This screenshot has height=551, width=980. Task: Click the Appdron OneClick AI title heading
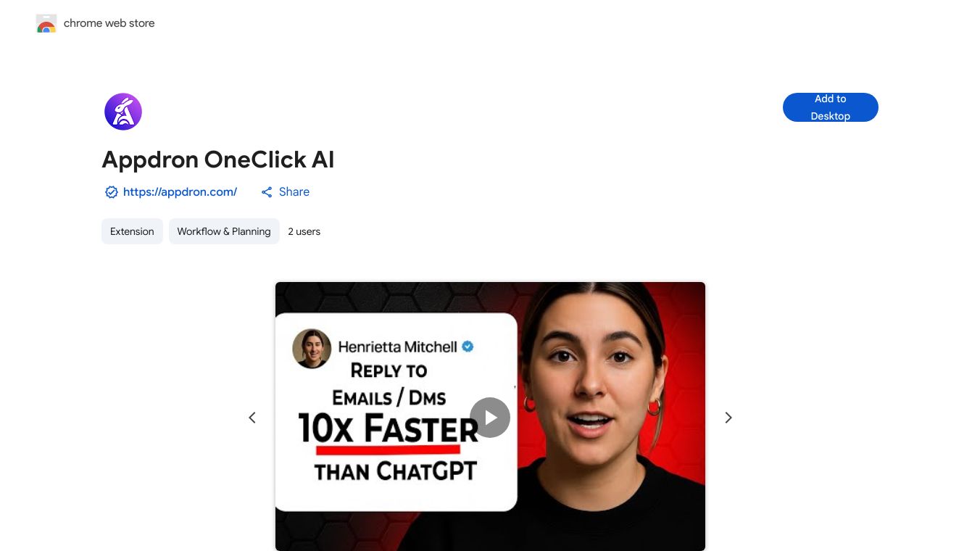click(218, 159)
